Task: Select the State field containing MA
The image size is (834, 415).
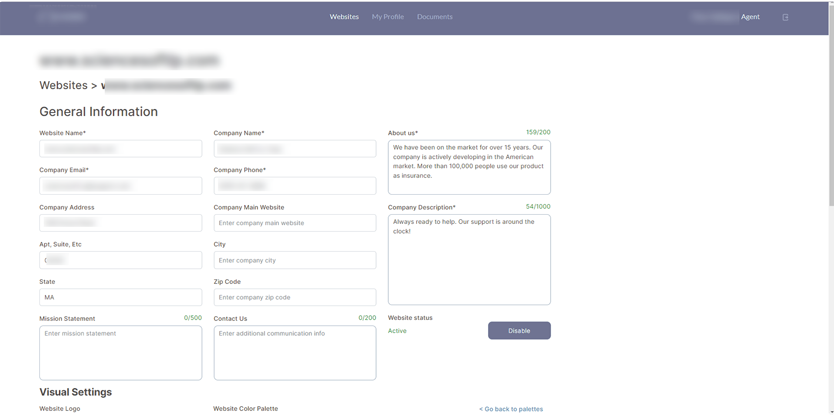Action: 120,297
